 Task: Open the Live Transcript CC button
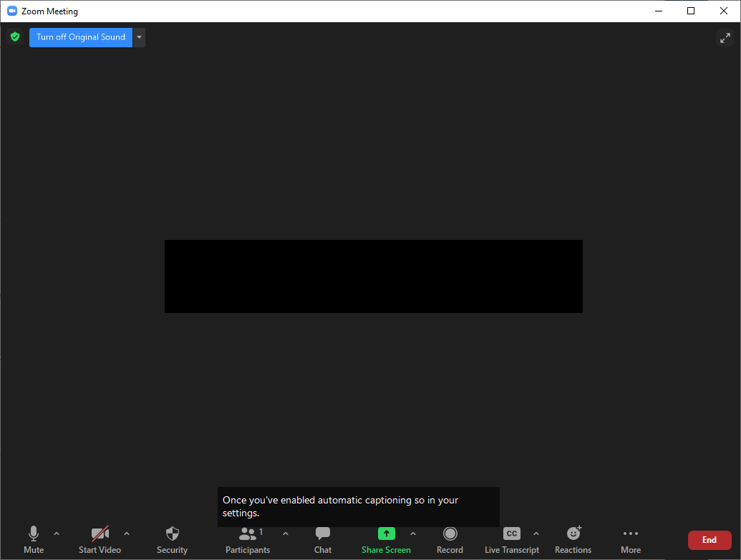pyautogui.click(x=512, y=539)
